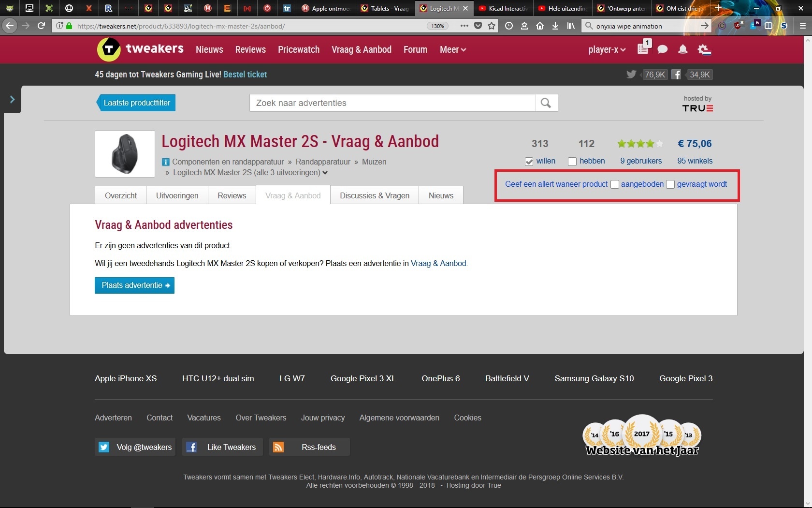Open Forum in the main navigation
Image resolution: width=812 pixels, height=508 pixels.
click(x=416, y=49)
